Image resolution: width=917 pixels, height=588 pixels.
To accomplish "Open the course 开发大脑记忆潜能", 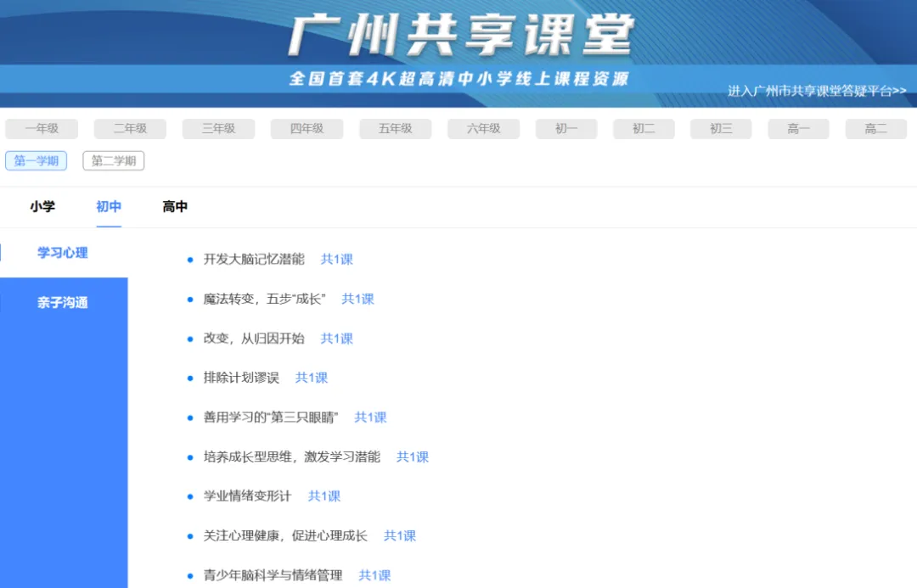I will (x=254, y=259).
